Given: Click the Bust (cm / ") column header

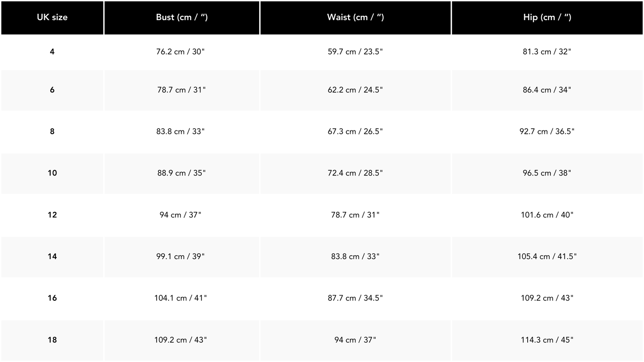Looking at the screenshot, I should [182, 18].
